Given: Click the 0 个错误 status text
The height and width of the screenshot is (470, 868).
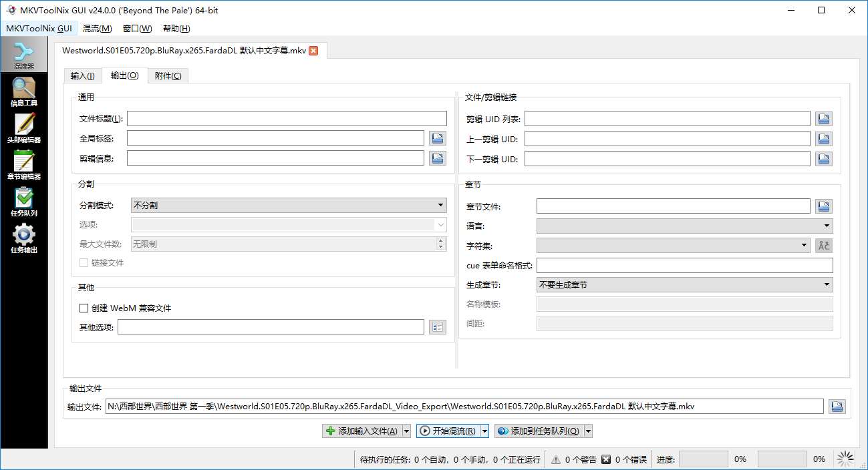Looking at the screenshot, I should click(x=631, y=459).
